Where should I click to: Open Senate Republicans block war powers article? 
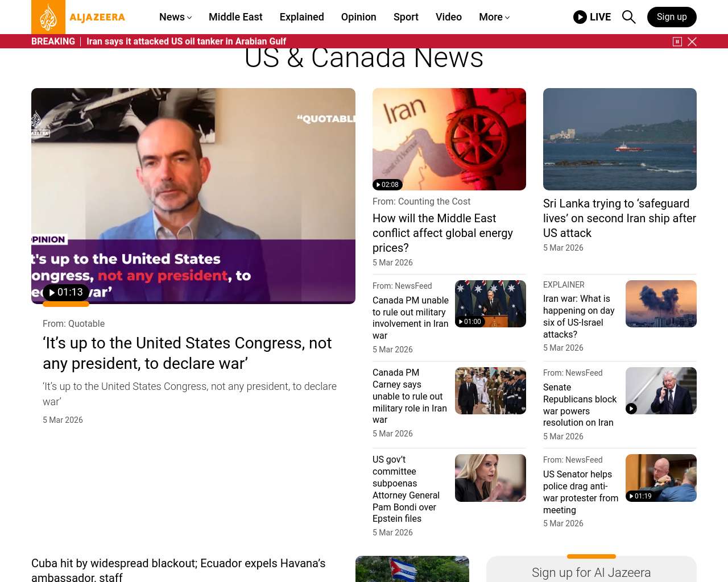pyautogui.click(x=580, y=405)
